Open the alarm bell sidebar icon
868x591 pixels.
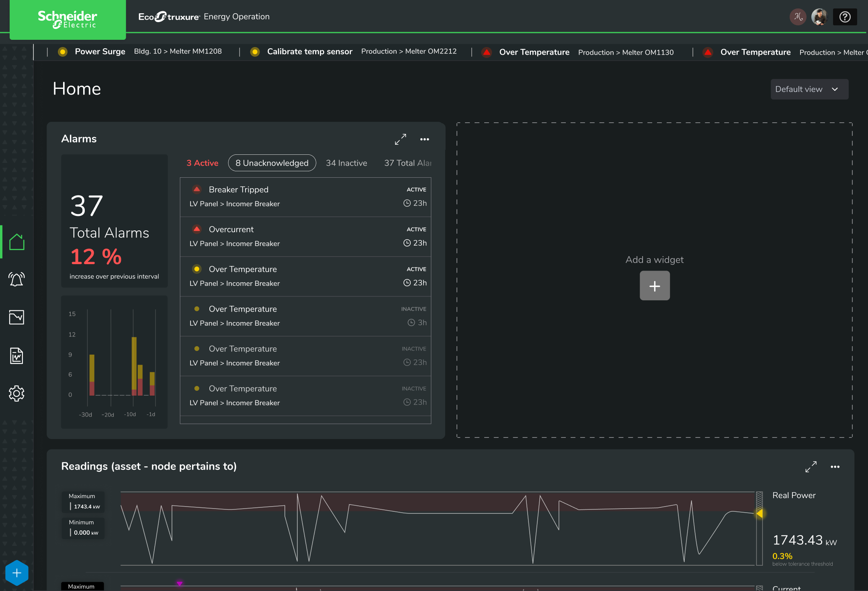tap(17, 279)
